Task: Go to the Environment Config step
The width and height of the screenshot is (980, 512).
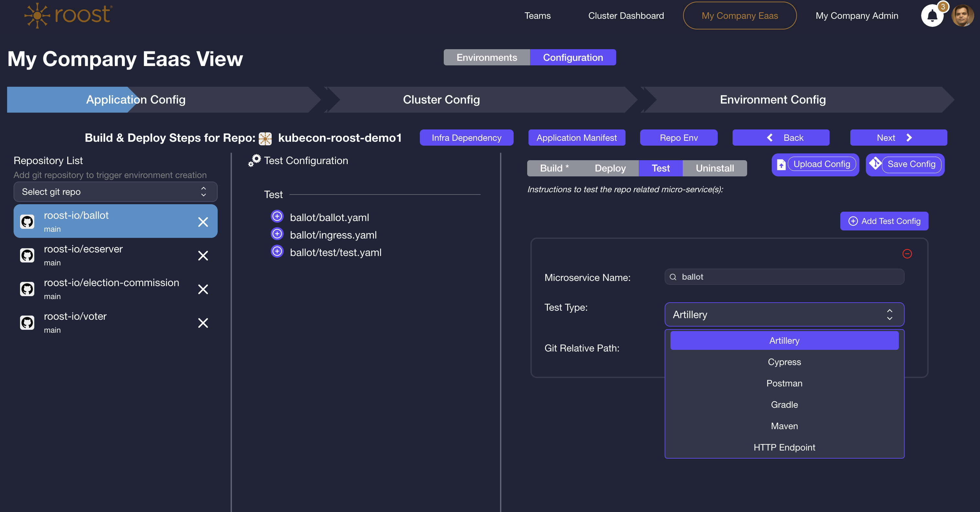Action: click(798, 99)
